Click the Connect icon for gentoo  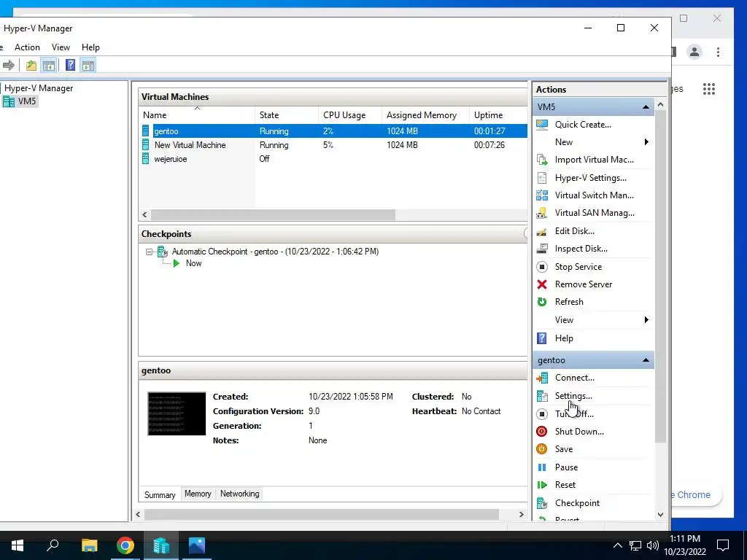pos(542,378)
